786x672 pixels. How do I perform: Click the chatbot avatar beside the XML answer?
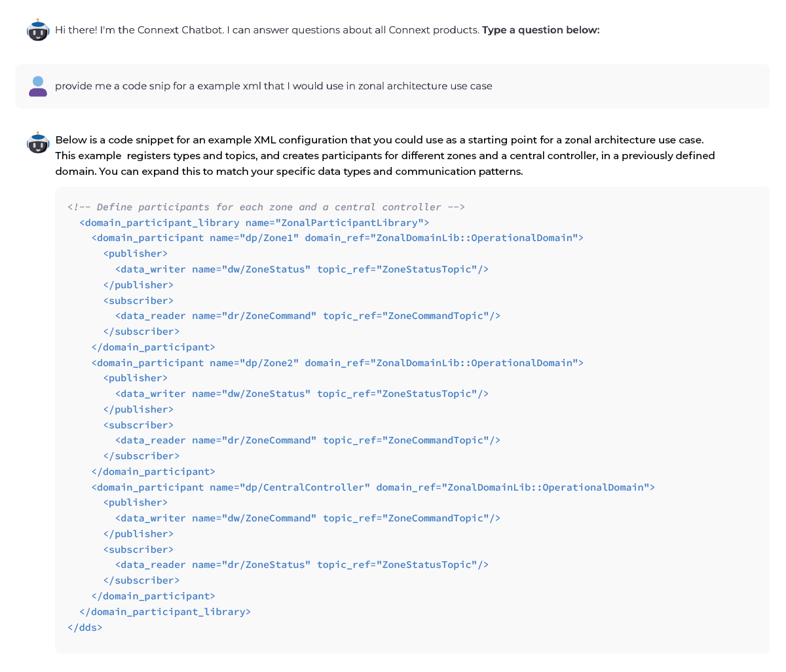38,142
